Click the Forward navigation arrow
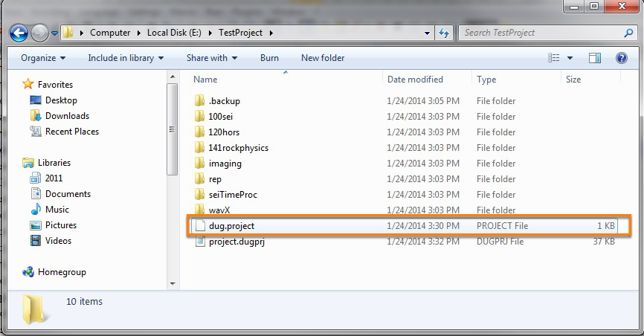Screen dimensions: 644x336 (40, 33)
